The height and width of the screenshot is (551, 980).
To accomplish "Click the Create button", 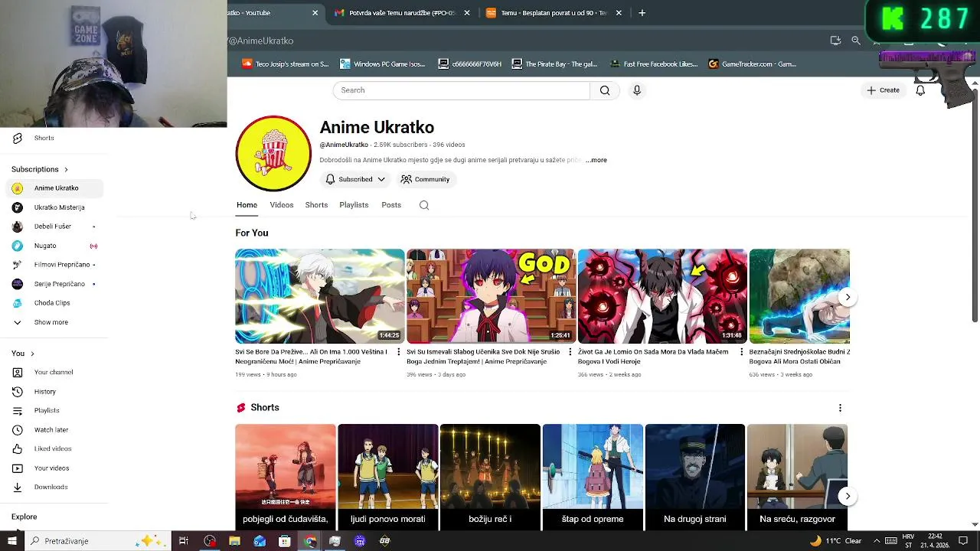I will pyautogui.click(x=883, y=90).
